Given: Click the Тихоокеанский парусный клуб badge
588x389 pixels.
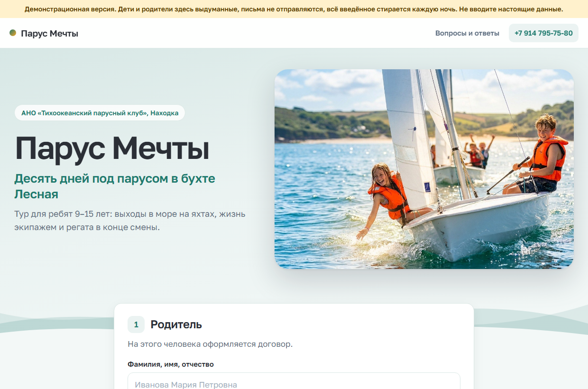Looking at the screenshot, I should tap(100, 113).
